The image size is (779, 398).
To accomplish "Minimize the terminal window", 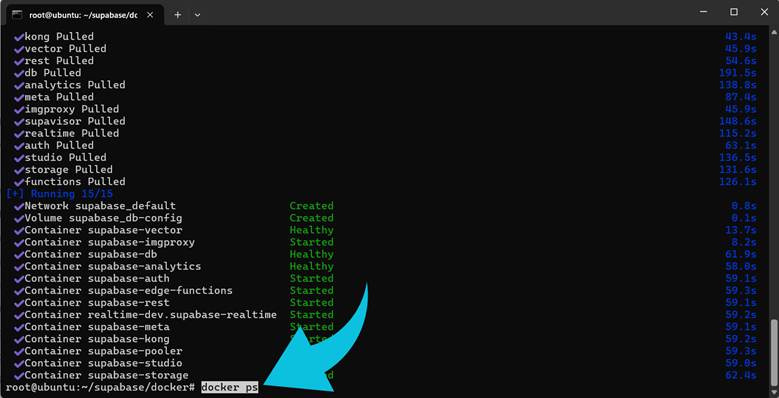I will pos(702,12).
